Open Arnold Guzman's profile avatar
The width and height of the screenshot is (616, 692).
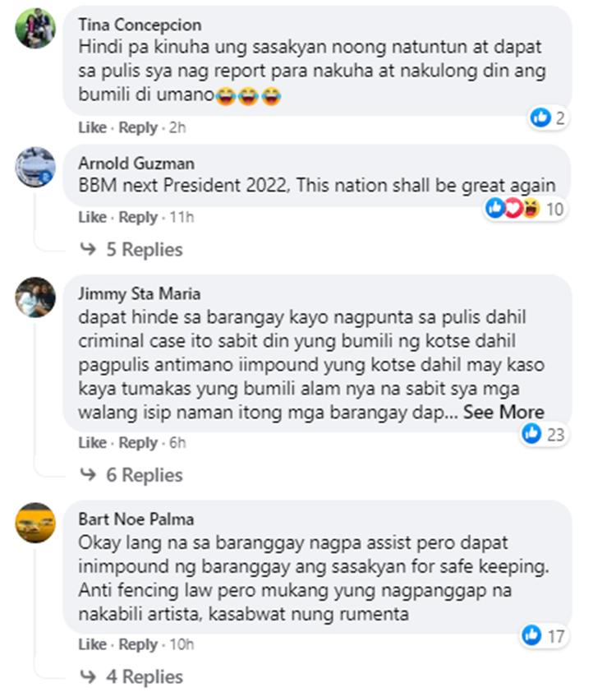pos(35,168)
